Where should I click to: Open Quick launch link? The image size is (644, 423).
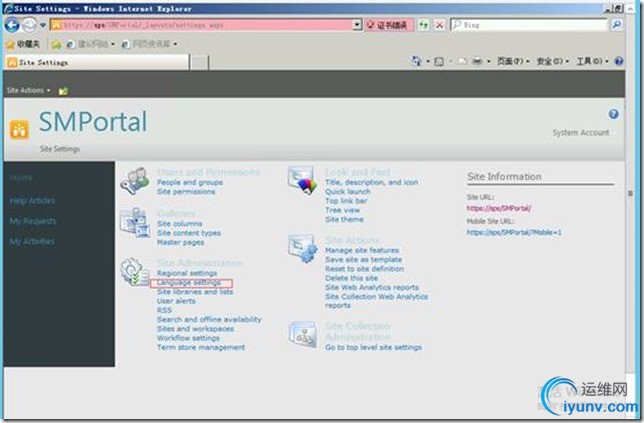tap(347, 192)
